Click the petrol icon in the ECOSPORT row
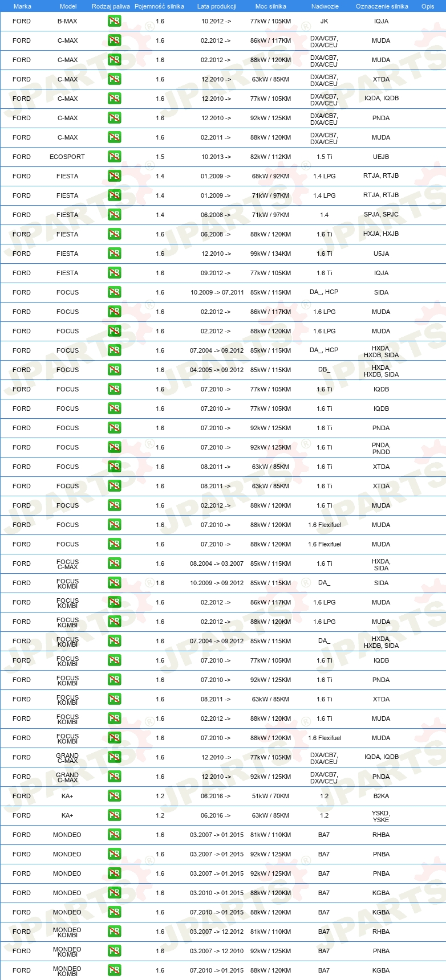The image size is (446, 980). tap(114, 157)
